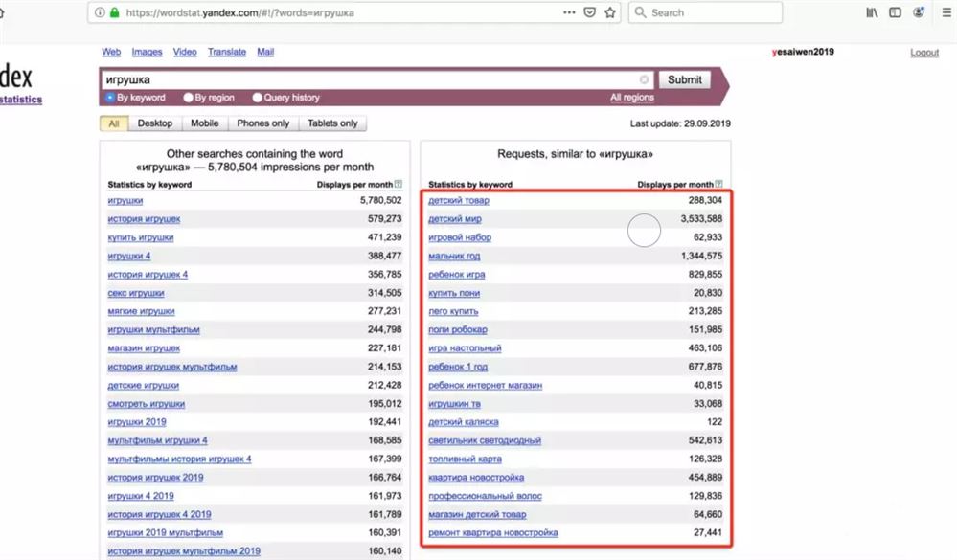The height and width of the screenshot is (560, 957).
Task: Switch to the All devices tab
Action: 114,123
